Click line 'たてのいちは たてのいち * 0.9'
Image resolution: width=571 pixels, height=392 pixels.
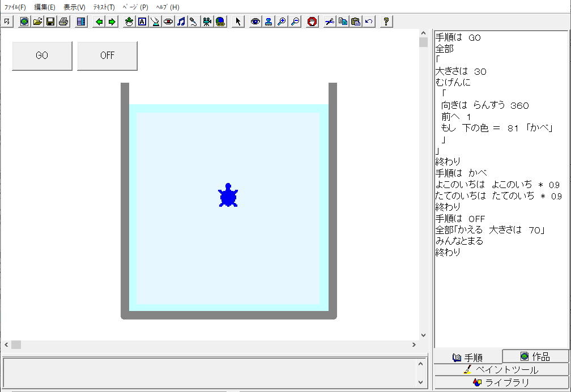pyautogui.click(x=498, y=195)
